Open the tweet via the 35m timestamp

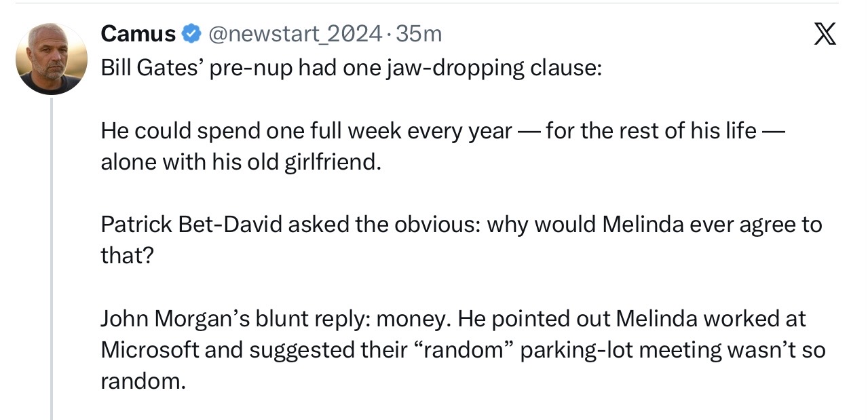pos(418,33)
